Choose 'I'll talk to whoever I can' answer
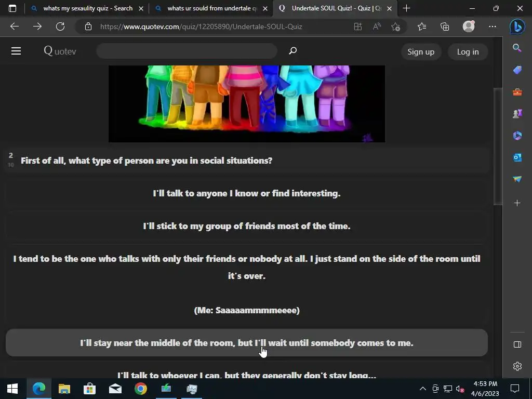Viewport: 532px width, 399px height. click(247, 370)
